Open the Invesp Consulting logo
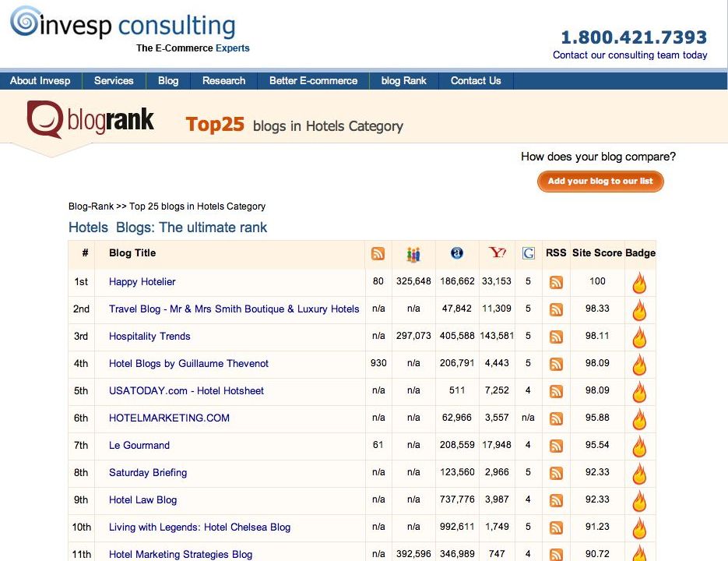728x561 pixels. pos(123,23)
